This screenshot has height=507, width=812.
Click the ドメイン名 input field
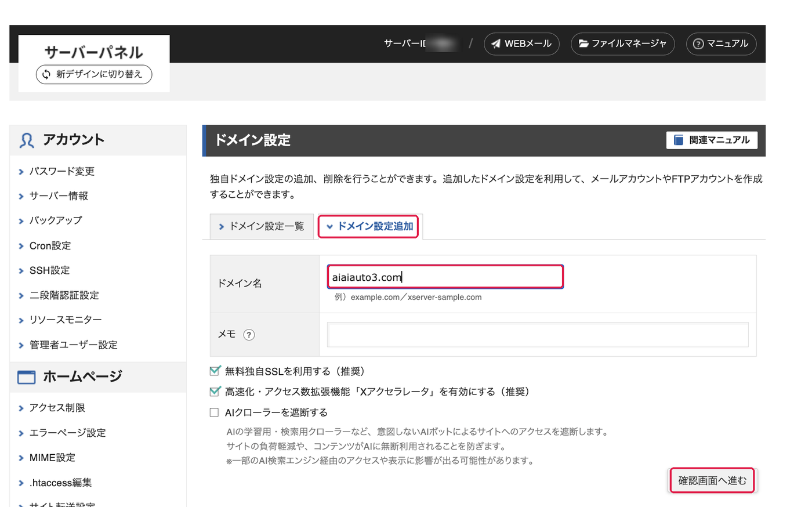click(x=445, y=277)
